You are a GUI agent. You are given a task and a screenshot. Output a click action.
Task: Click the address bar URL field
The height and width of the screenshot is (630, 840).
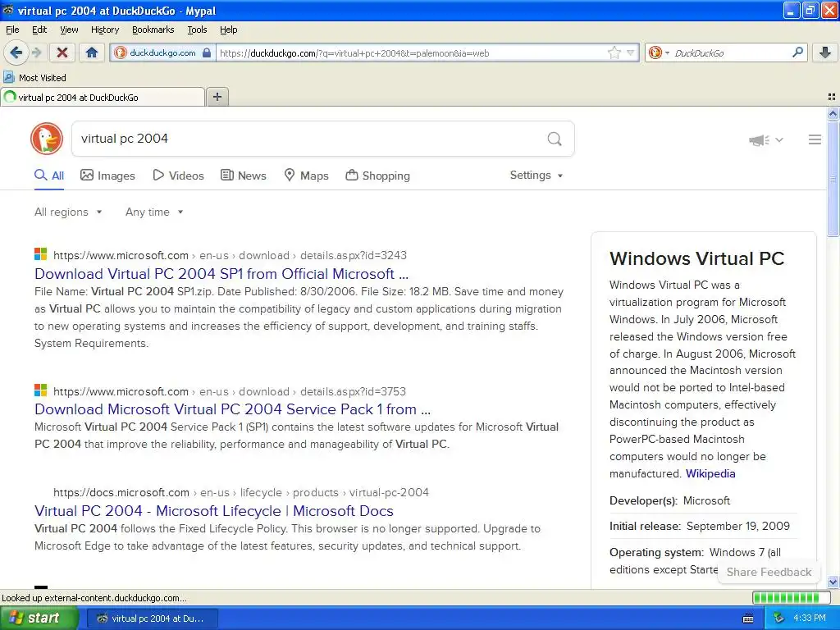pos(412,53)
